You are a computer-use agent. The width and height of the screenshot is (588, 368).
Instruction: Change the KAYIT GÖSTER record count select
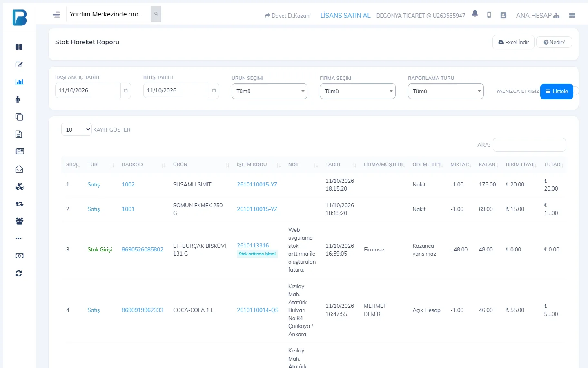point(76,130)
